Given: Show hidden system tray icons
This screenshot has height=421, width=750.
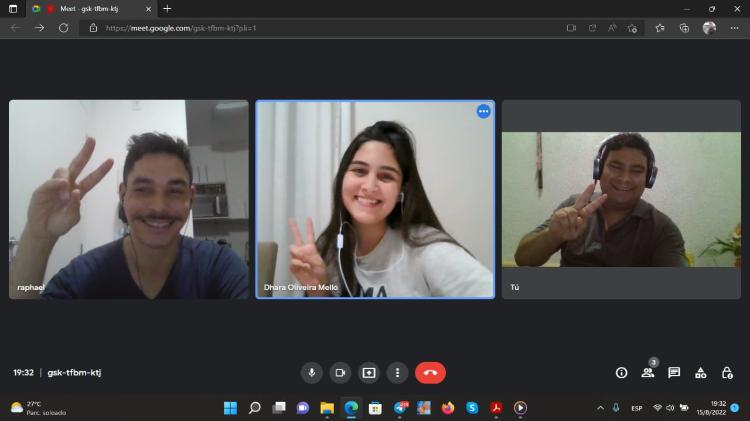Looking at the screenshot, I should coord(600,408).
